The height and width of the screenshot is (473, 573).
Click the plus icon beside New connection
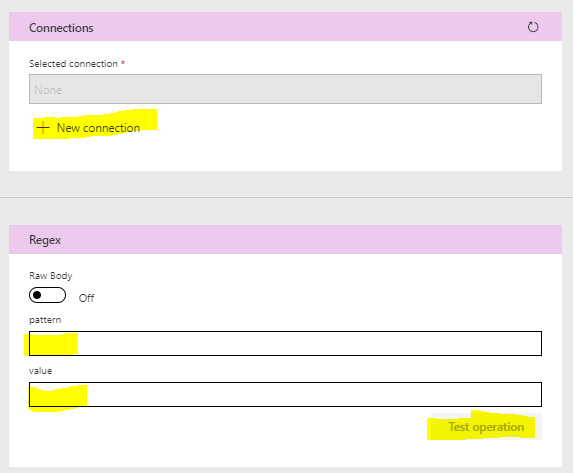coord(43,128)
